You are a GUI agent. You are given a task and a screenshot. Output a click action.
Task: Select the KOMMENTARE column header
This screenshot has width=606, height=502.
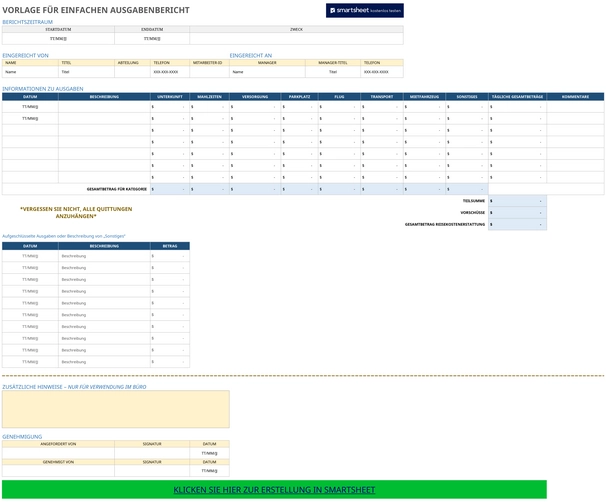[575, 97]
